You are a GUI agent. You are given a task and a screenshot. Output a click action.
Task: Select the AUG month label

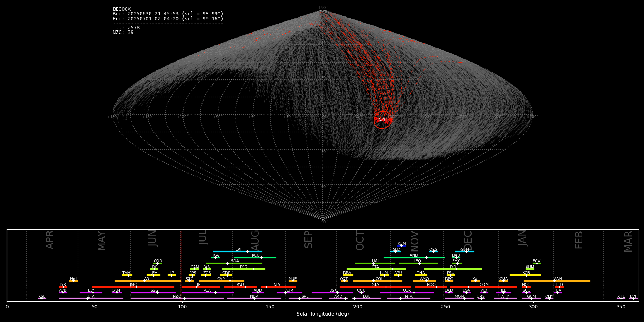(255, 240)
